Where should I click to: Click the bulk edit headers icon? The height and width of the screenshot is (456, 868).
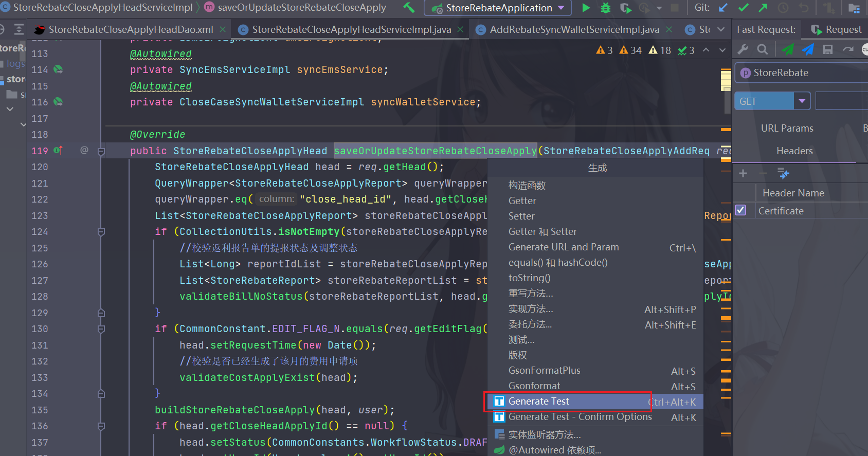coord(784,173)
